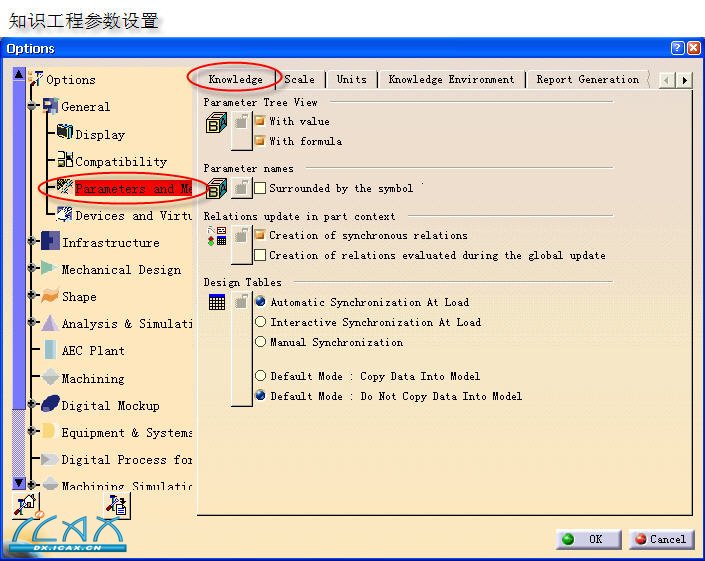705x561 pixels.
Task: Click the Machining category icon
Action: (x=50, y=377)
